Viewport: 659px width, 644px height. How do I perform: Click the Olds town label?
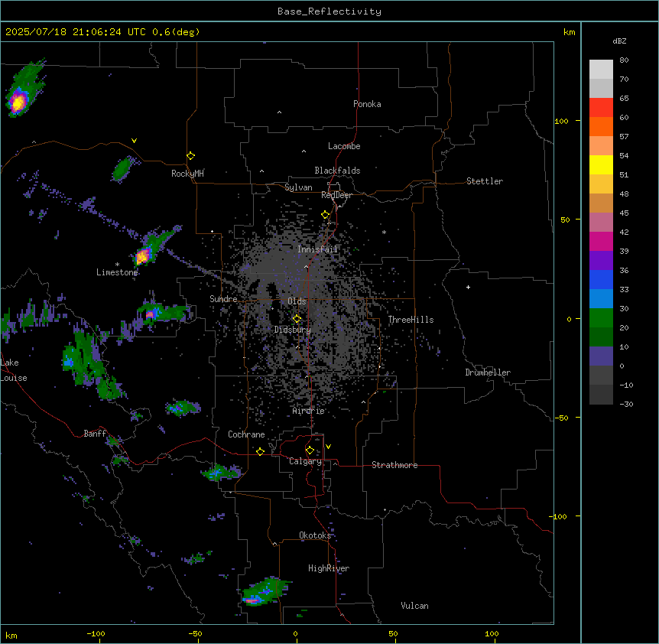pos(297,301)
